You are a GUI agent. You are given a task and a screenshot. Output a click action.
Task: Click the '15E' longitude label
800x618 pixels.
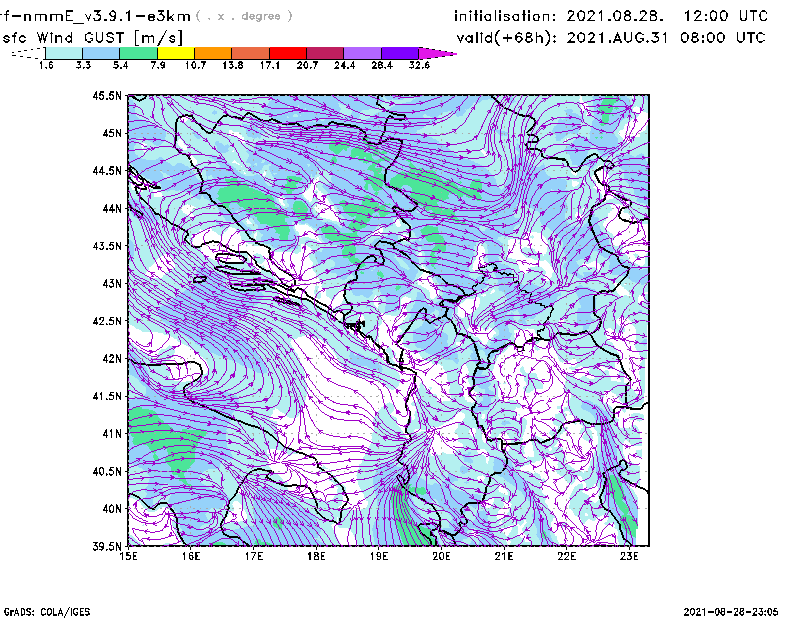(128, 556)
